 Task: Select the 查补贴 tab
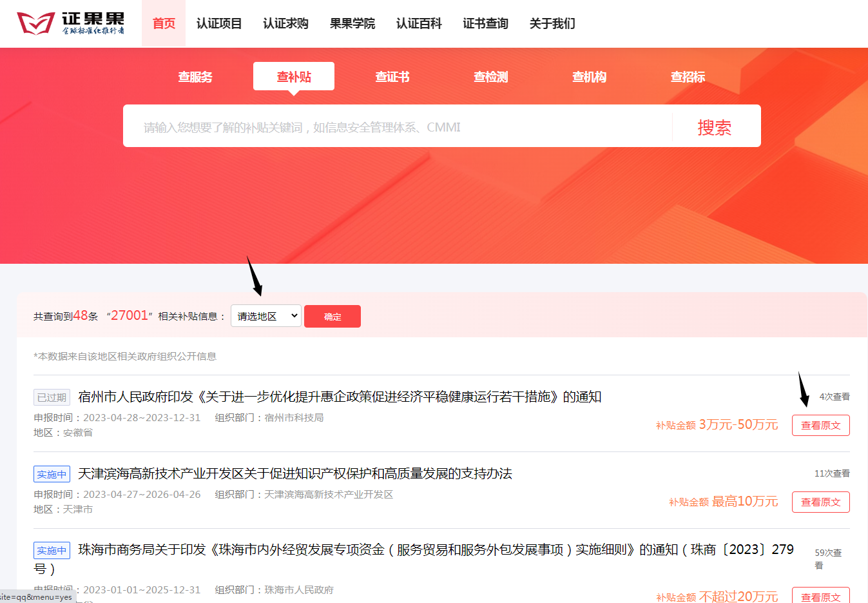click(x=294, y=77)
